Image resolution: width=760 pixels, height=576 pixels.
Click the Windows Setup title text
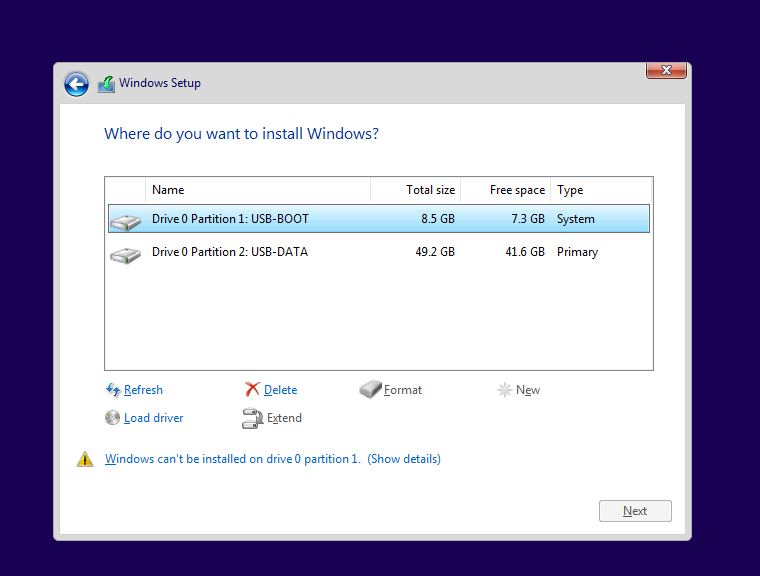(160, 83)
